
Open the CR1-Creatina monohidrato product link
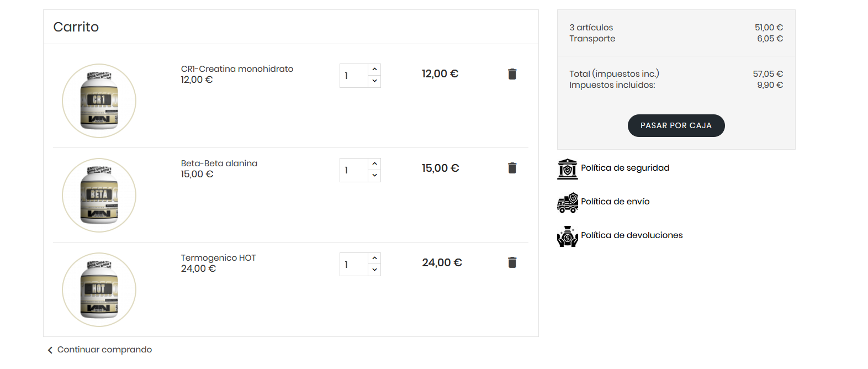(x=237, y=69)
